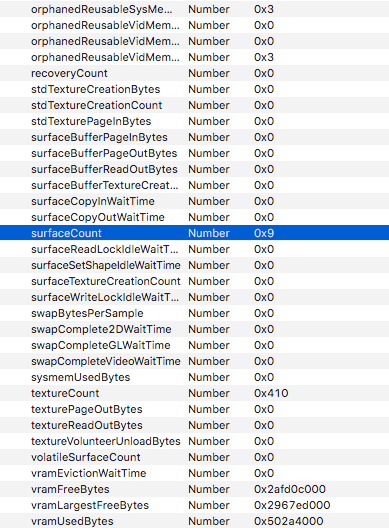Click the recoveryCount property name
Screen dimensions: 389x528
pyautogui.click(x=69, y=73)
